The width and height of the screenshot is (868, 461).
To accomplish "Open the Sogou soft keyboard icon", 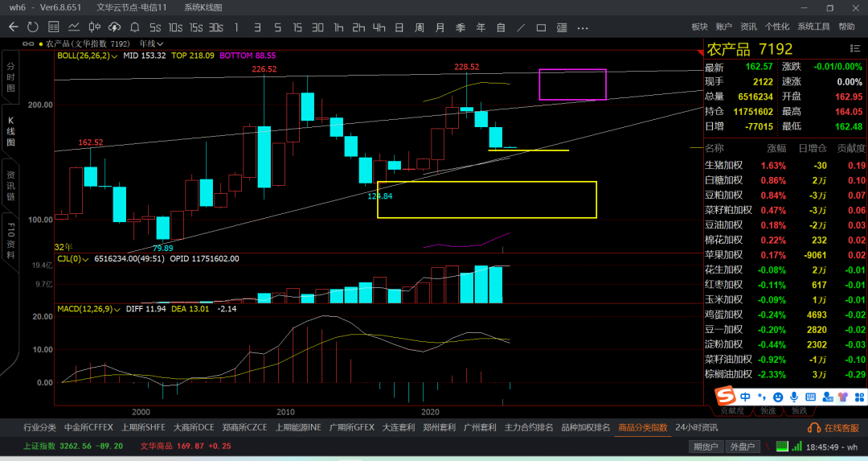I will (810, 397).
